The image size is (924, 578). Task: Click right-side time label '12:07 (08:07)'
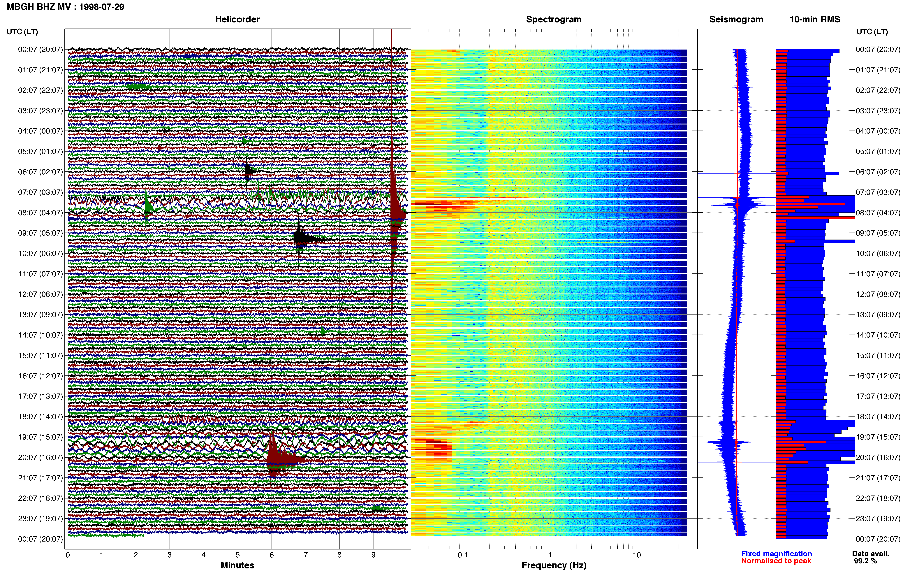pyautogui.click(x=878, y=294)
